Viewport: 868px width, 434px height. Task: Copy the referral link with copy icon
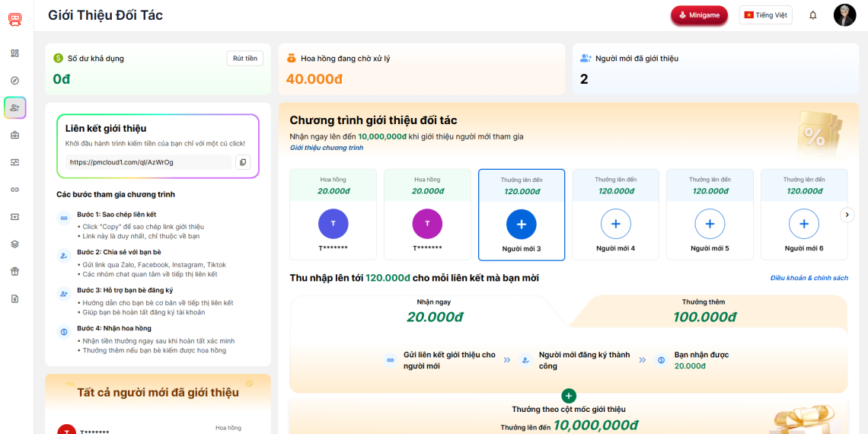(x=243, y=162)
